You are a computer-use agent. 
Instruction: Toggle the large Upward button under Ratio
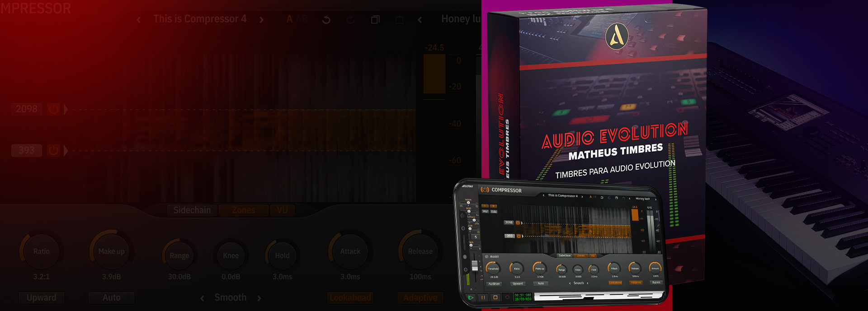coord(41,298)
